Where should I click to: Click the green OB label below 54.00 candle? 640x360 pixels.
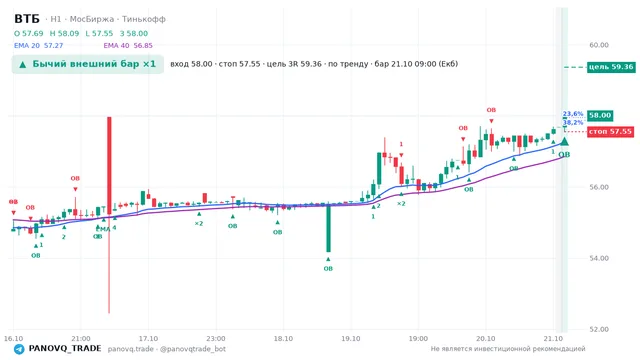(x=328, y=269)
